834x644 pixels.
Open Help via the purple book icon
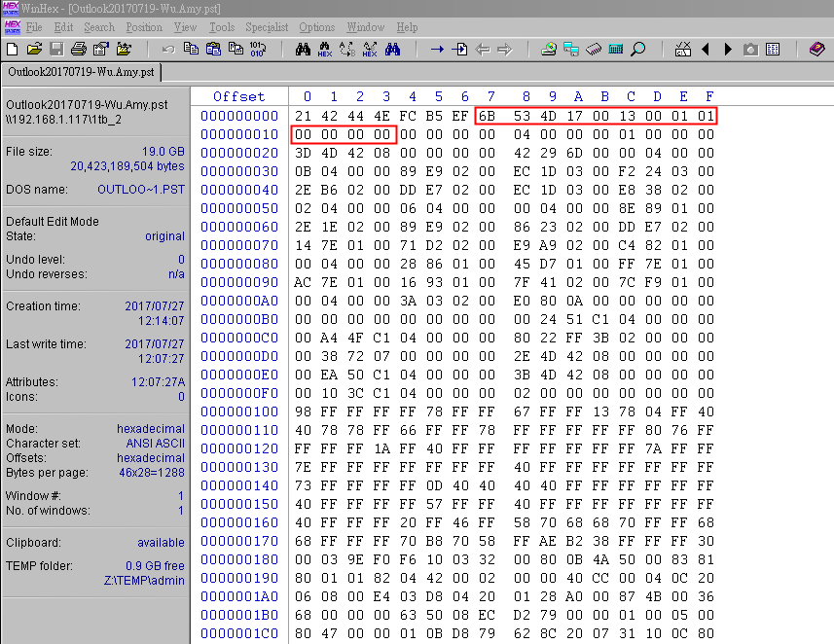click(x=817, y=50)
